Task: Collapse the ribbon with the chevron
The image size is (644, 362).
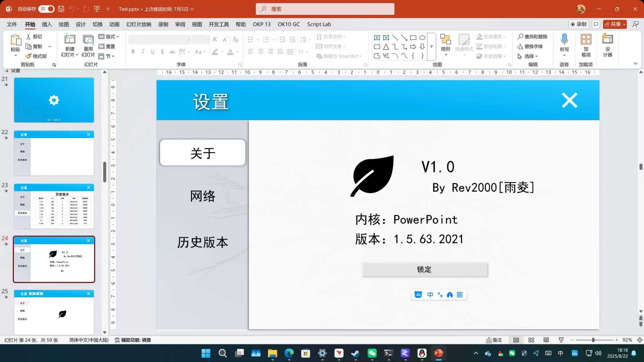Action: (x=636, y=63)
